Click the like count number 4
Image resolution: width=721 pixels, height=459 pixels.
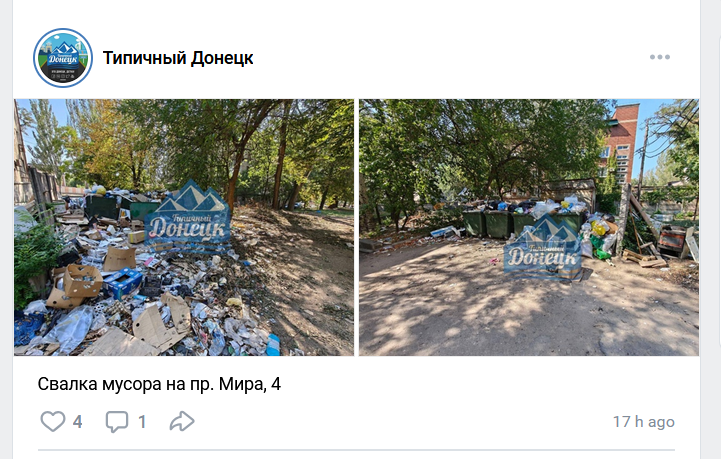(x=77, y=422)
